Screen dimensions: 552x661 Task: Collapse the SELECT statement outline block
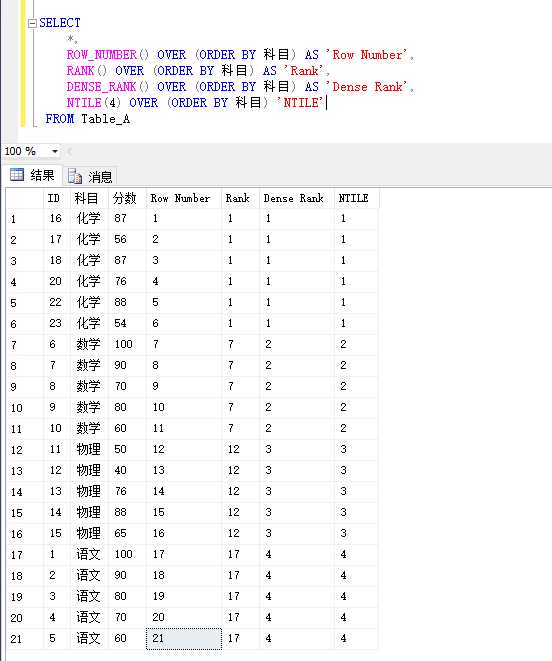(x=32, y=24)
